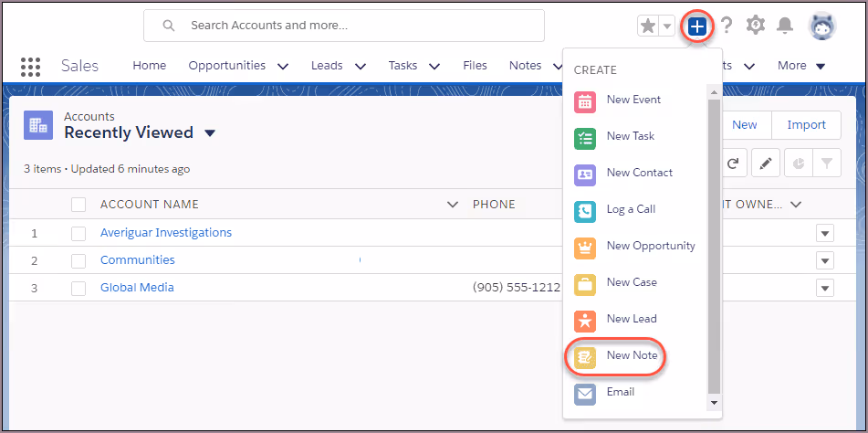
Task: Click the Create menu scrollbar thumb
Action: tap(714, 246)
